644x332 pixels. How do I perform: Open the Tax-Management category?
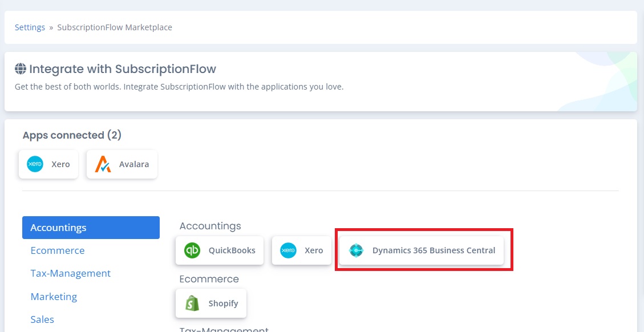pyautogui.click(x=71, y=274)
